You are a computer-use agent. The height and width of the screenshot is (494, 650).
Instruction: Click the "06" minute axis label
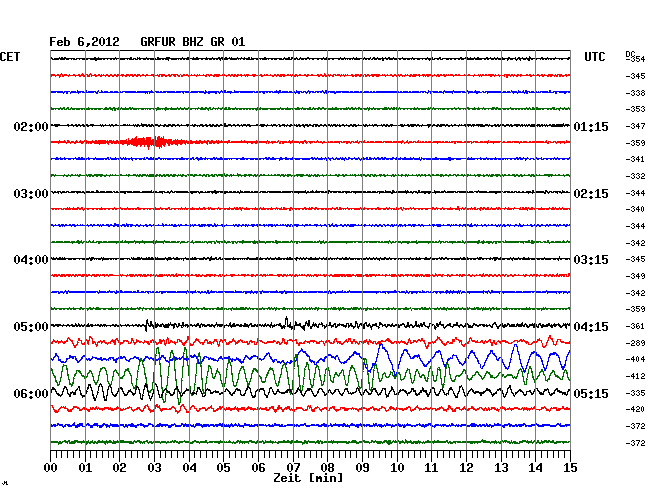point(258,468)
